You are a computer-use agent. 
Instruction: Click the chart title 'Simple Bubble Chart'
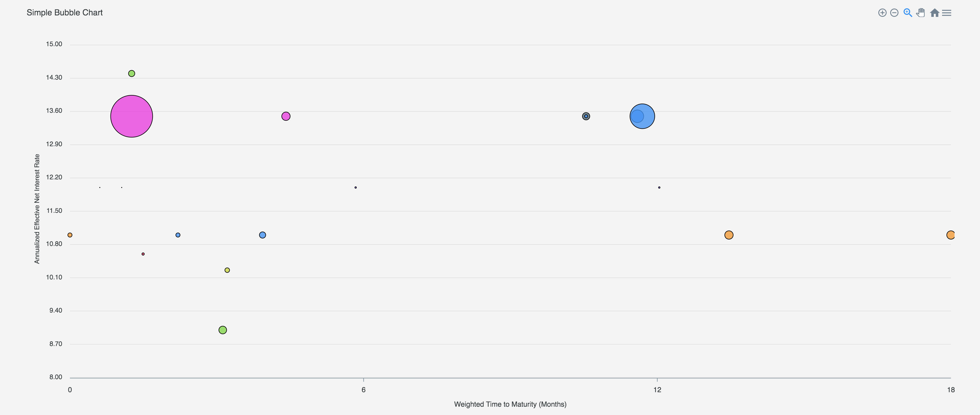64,12
